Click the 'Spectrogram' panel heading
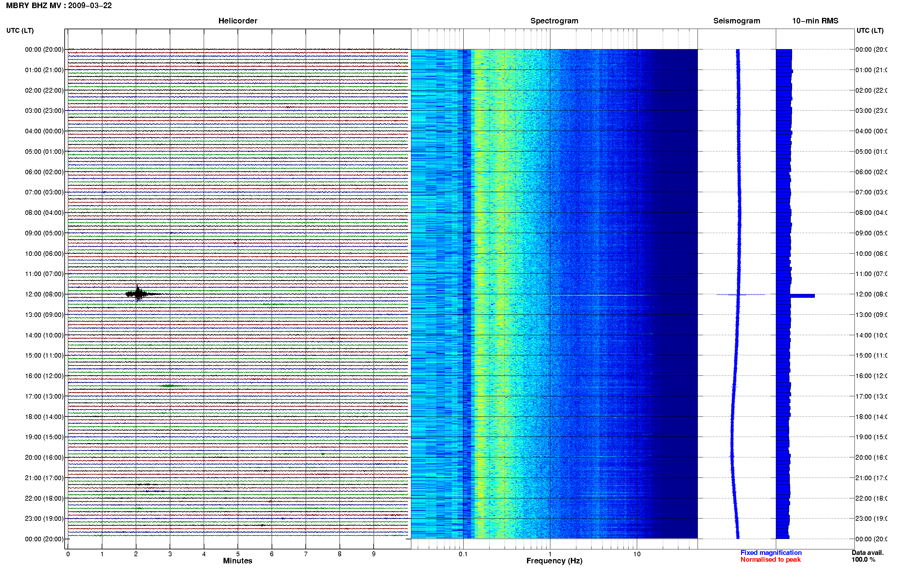 coord(554,21)
